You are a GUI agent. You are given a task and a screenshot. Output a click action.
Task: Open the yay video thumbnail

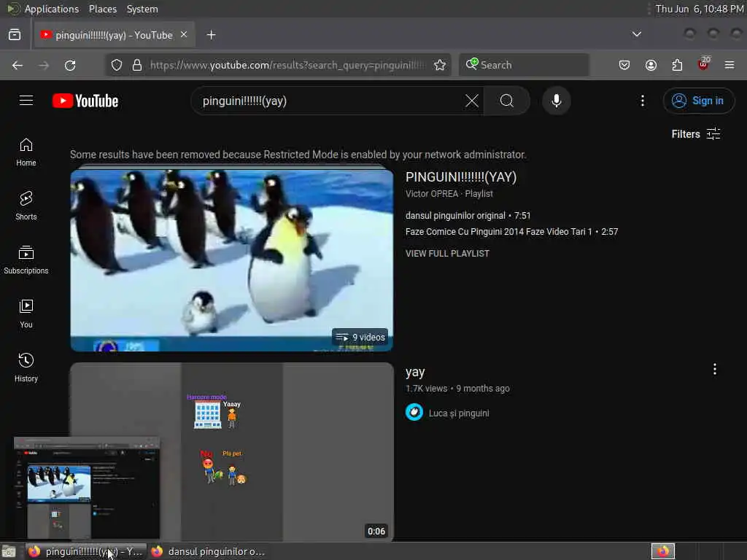tap(232, 452)
